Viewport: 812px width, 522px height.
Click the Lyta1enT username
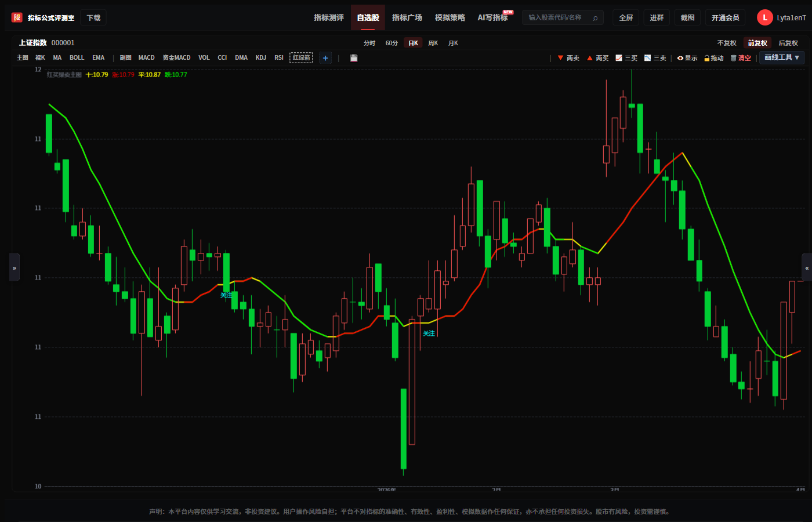click(791, 18)
